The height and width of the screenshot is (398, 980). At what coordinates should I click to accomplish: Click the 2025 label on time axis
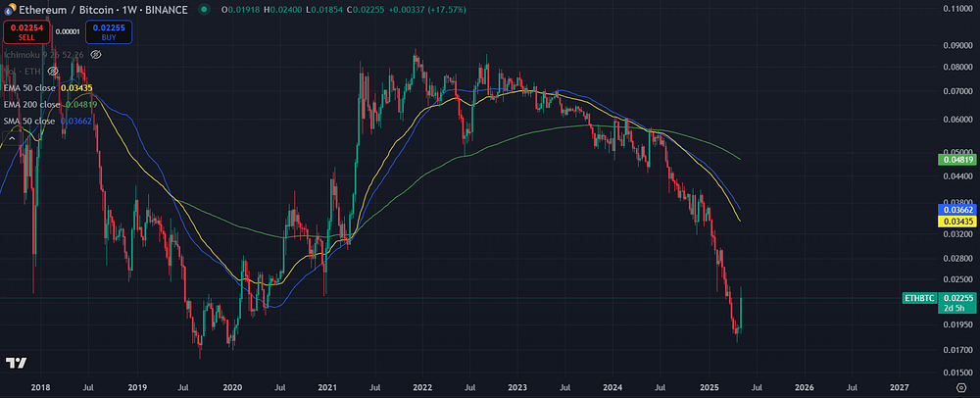pos(709,387)
